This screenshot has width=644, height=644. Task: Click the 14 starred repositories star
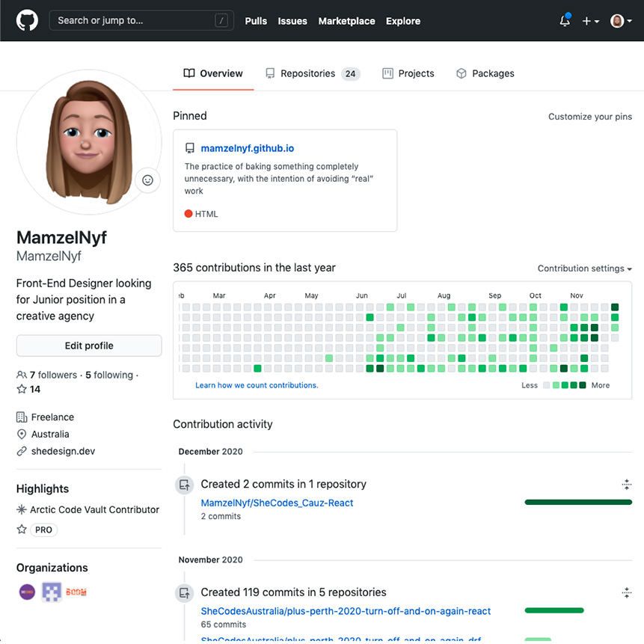click(22, 389)
